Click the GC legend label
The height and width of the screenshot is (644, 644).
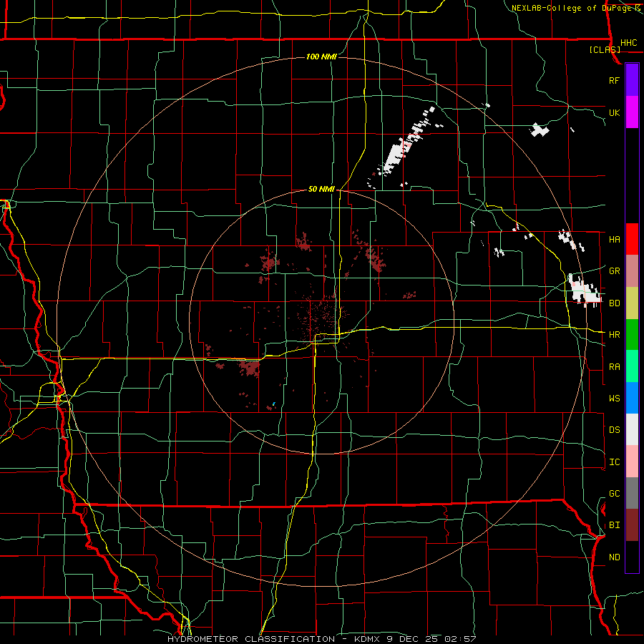click(x=614, y=493)
